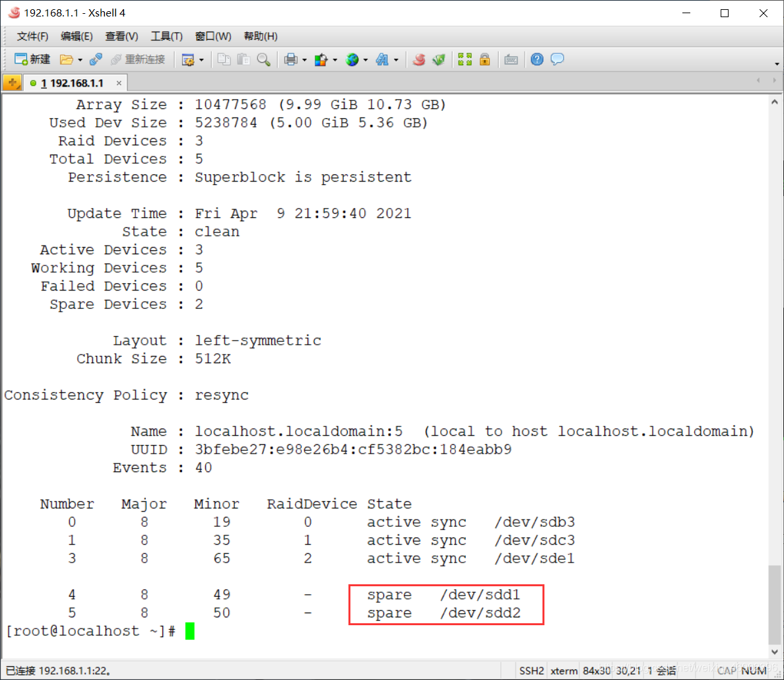Click the font settings icon

point(382,60)
